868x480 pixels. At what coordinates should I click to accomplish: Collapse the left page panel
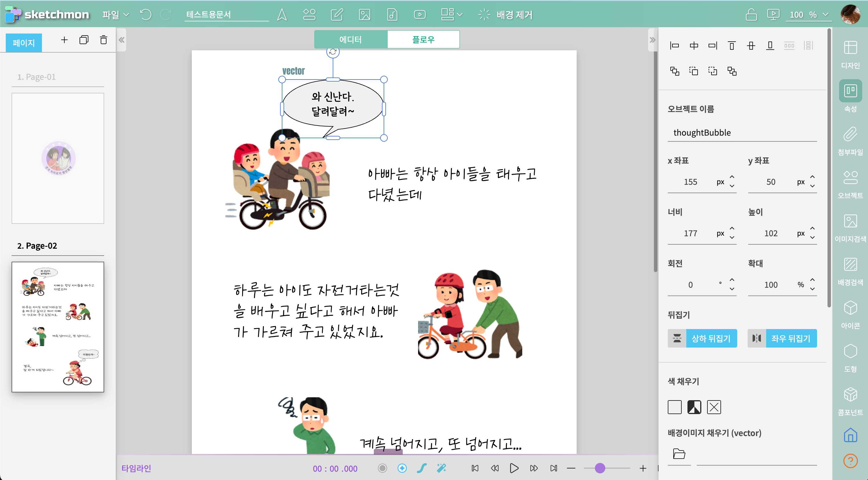coord(121,40)
